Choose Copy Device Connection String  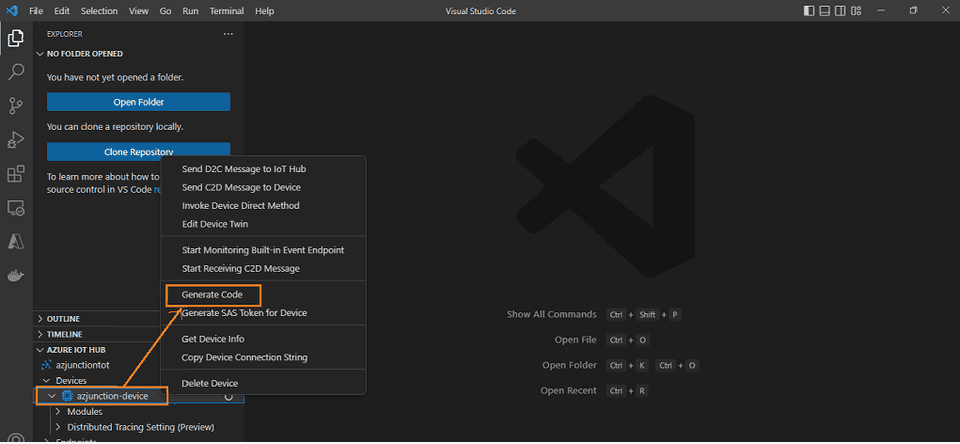(263, 357)
